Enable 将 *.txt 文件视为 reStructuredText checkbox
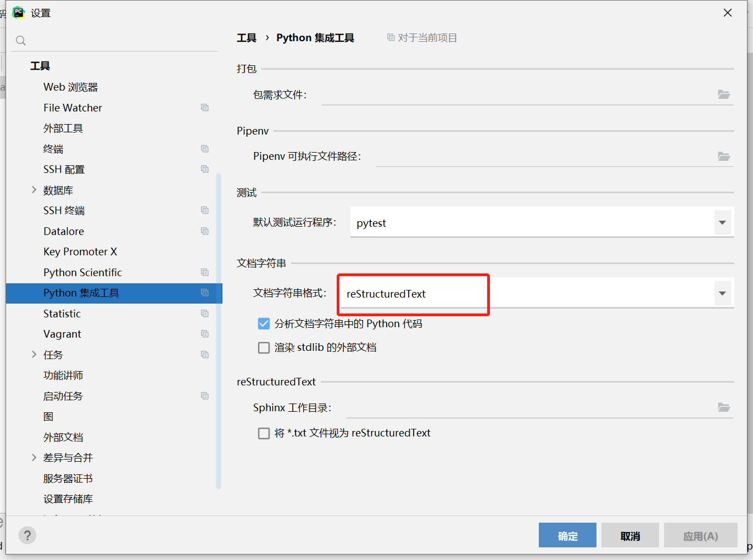Viewport: 753px width, 560px height. (264, 433)
